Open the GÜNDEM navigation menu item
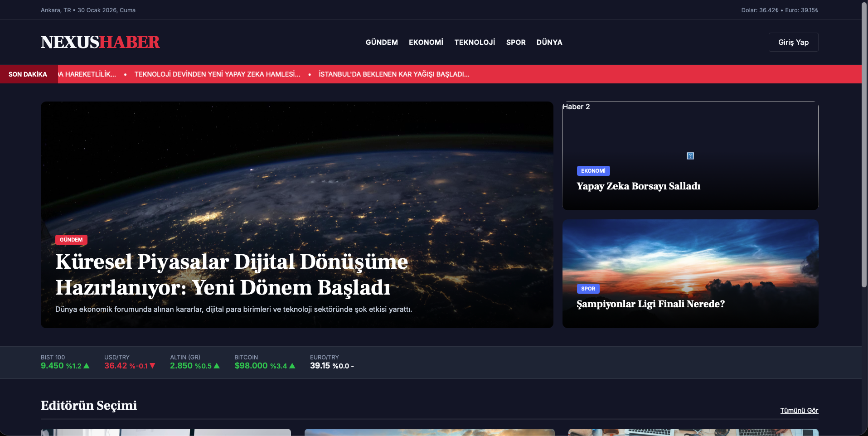This screenshot has width=868, height=436. pos(382,42)
